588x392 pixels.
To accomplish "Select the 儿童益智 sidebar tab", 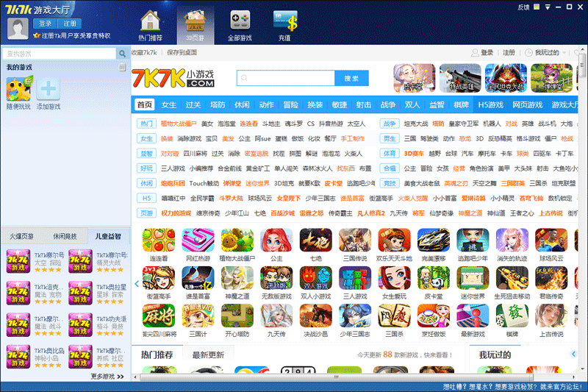I will point(108,236).
